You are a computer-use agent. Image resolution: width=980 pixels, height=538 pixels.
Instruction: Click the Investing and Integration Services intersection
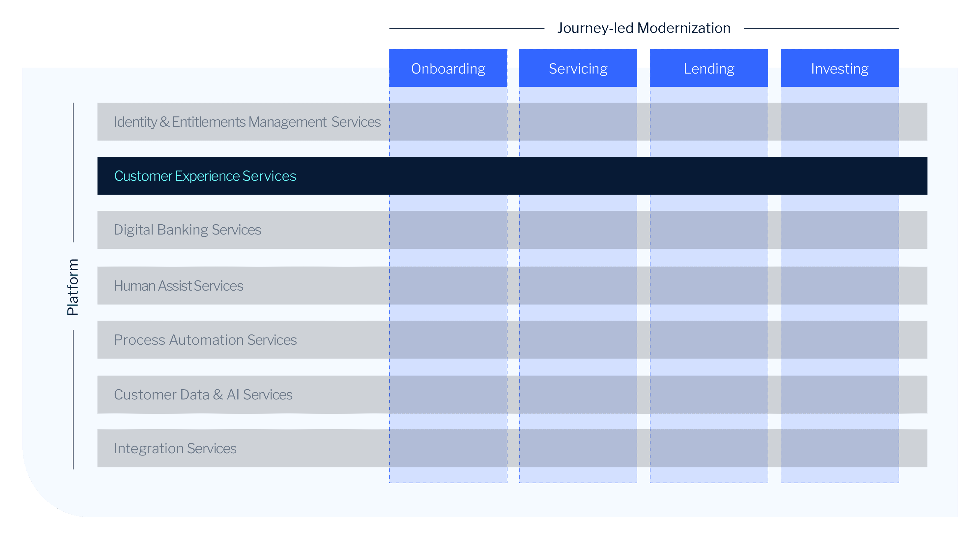(x=839, y=448)
